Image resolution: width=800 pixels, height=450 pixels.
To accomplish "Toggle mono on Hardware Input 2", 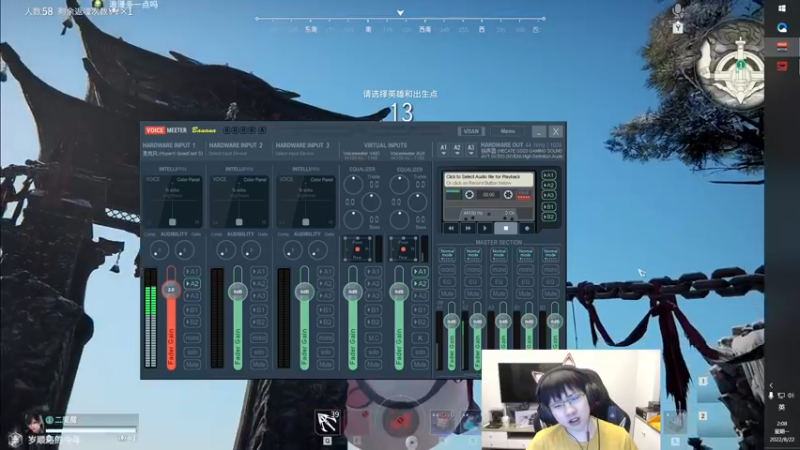I will click(259, 338).
